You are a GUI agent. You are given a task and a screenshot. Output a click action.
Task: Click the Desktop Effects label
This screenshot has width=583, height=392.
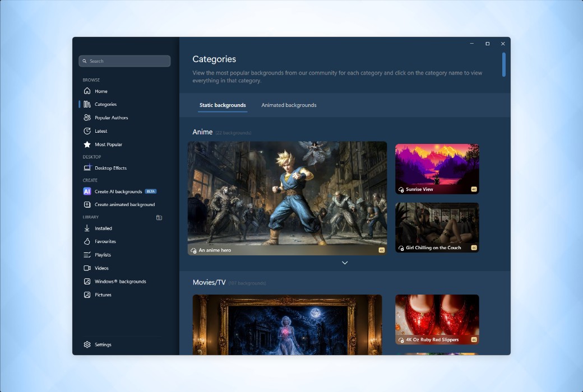pos(110,168)
